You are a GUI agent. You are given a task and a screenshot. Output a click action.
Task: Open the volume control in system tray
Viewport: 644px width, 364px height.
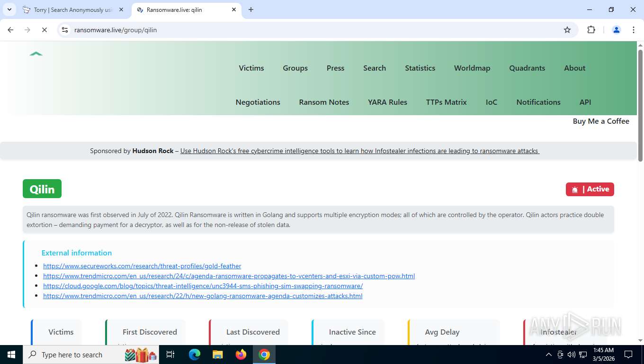coord(571,355)
